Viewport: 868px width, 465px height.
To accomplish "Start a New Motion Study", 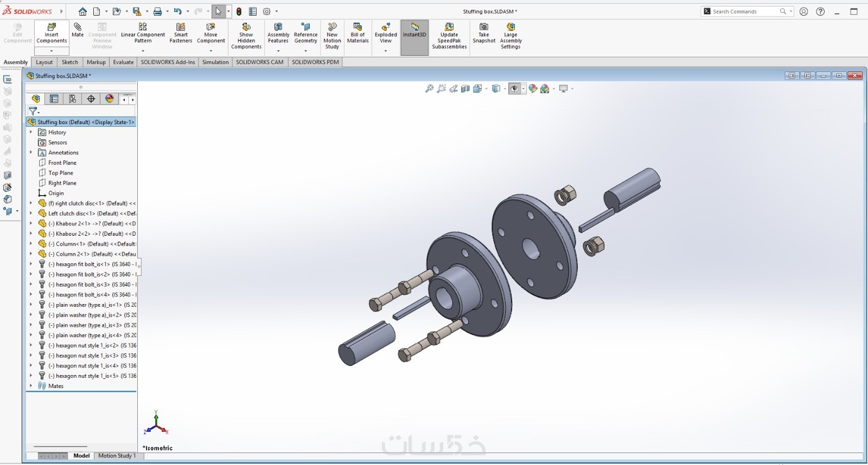I will coord(332,36).
